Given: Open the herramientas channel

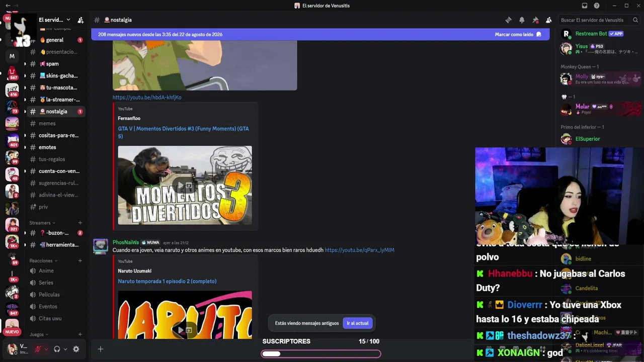Looking at the screenshot, I should [56, 245].
